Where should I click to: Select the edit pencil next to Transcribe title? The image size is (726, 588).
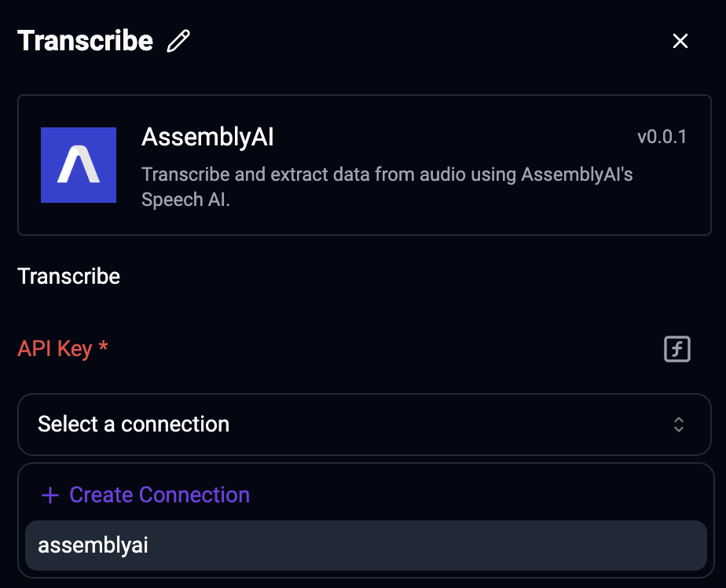(x=178, y=40)
